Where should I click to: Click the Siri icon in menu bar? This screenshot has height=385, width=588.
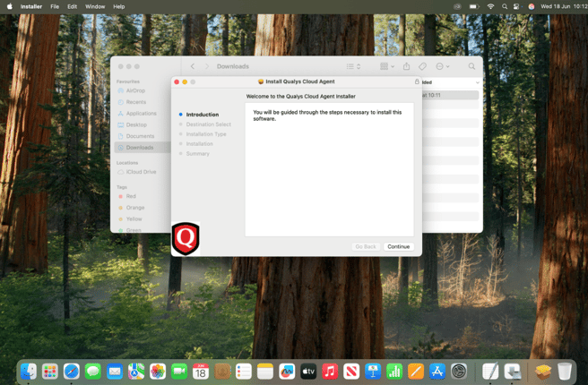click(x=531, y=6)
